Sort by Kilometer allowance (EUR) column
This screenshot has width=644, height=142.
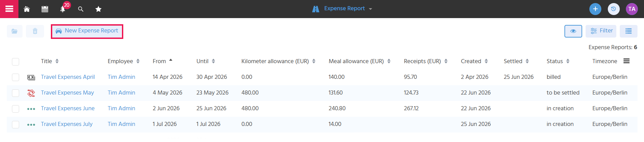(x=278, y=61)
